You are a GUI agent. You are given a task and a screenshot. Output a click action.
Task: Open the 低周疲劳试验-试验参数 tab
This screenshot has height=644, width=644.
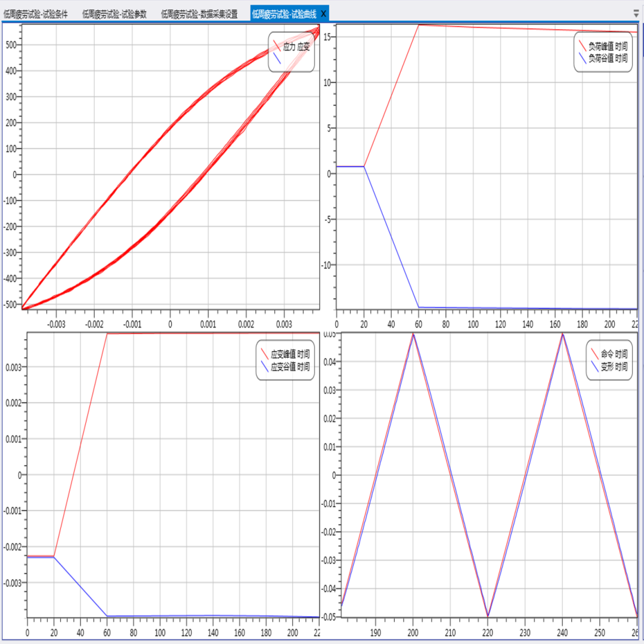(x=114, y=14)
